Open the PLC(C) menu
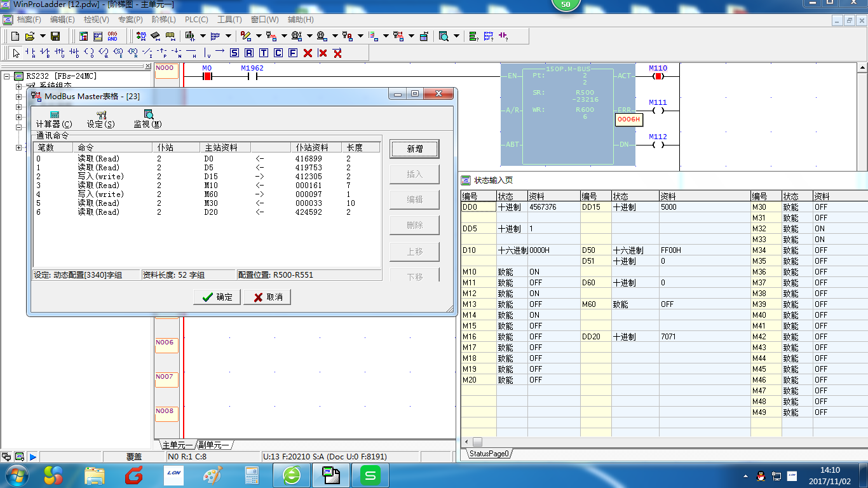The width and height of the screenshot is (868, 488). tap(196, 20)
